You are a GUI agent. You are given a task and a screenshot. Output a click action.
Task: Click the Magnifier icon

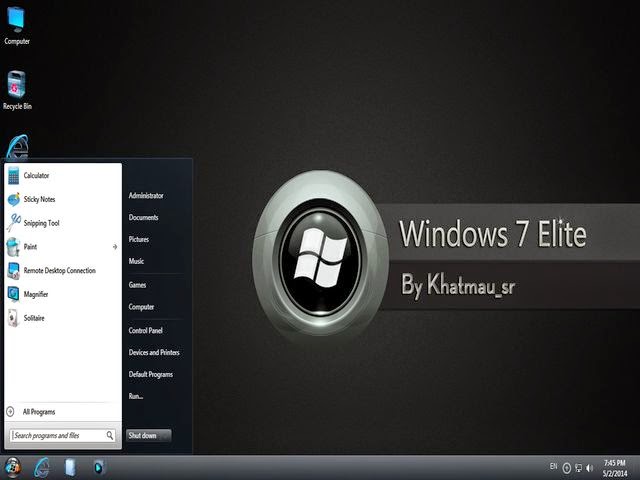tap(13, 294)
